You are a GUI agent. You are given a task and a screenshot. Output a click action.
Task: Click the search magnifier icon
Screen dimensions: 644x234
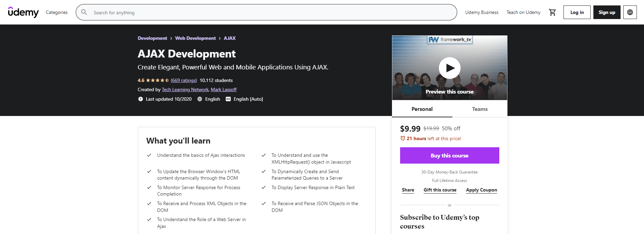(x=84, y=12)
